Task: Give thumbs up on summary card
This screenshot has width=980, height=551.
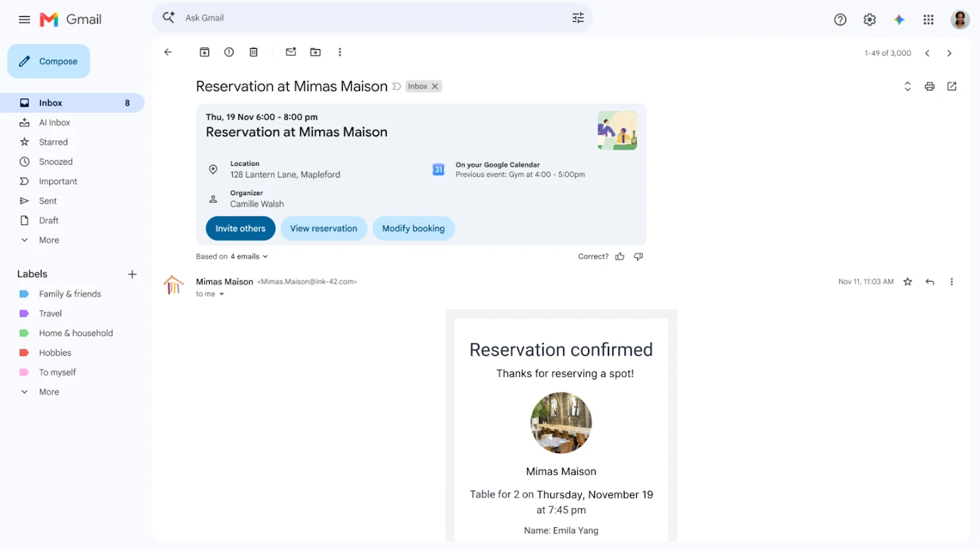Action: (x=620, y=256)
